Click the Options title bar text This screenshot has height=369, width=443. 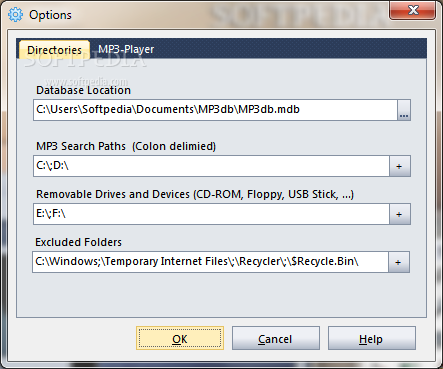(x=50, y=15)
